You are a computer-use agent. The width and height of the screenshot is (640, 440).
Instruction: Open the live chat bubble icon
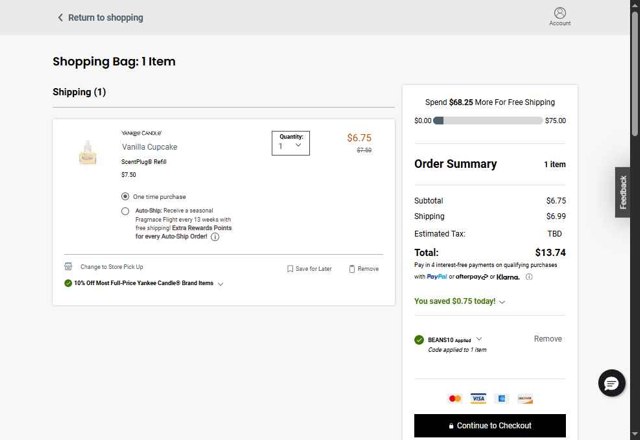611,383
